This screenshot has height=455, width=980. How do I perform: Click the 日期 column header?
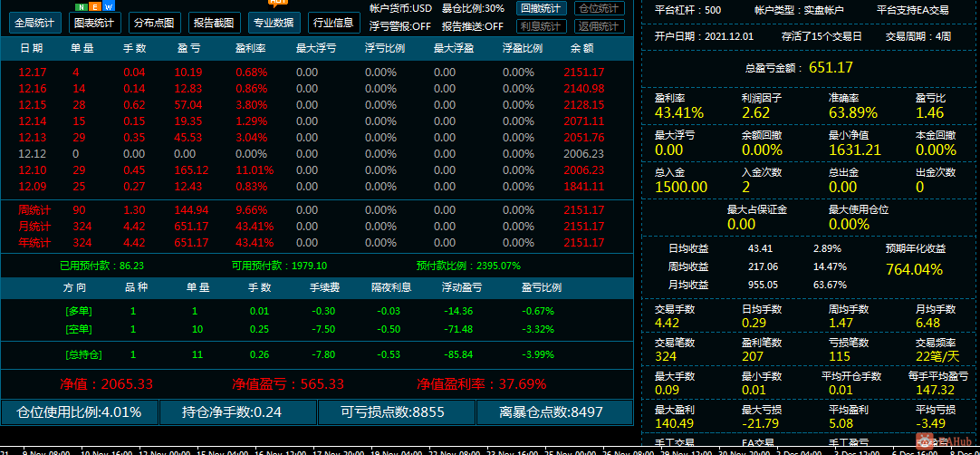tap(32, 48)
